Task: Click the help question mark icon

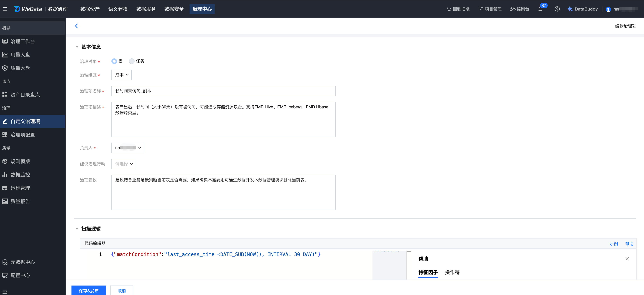Action: coord(557,9)
